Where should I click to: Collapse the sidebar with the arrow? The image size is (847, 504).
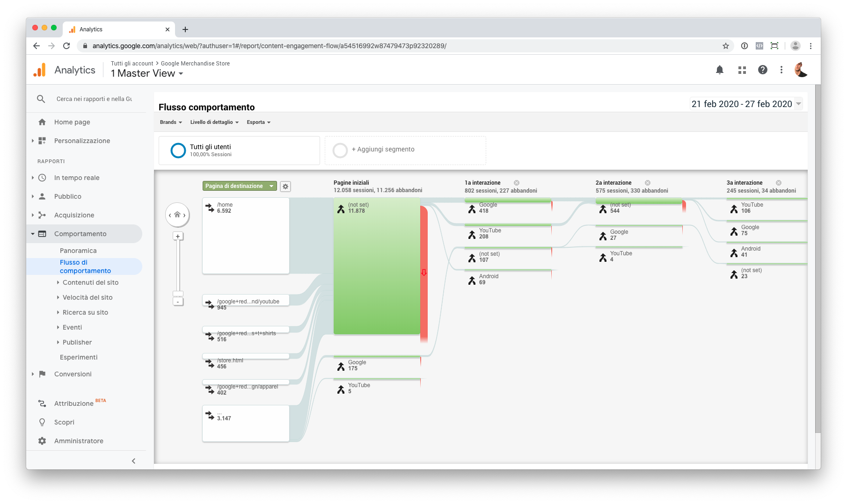134,461
